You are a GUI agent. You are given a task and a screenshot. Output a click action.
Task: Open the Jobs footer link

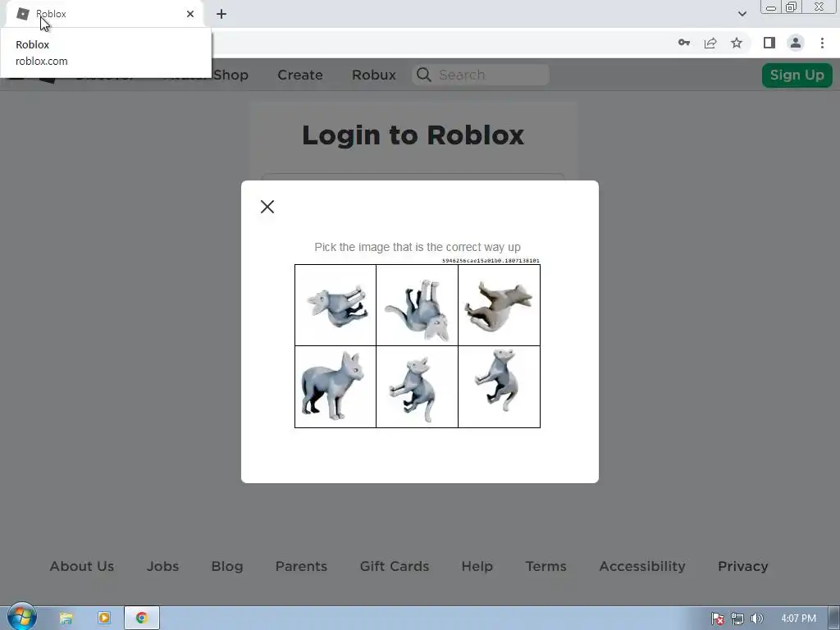click(163, 566)
